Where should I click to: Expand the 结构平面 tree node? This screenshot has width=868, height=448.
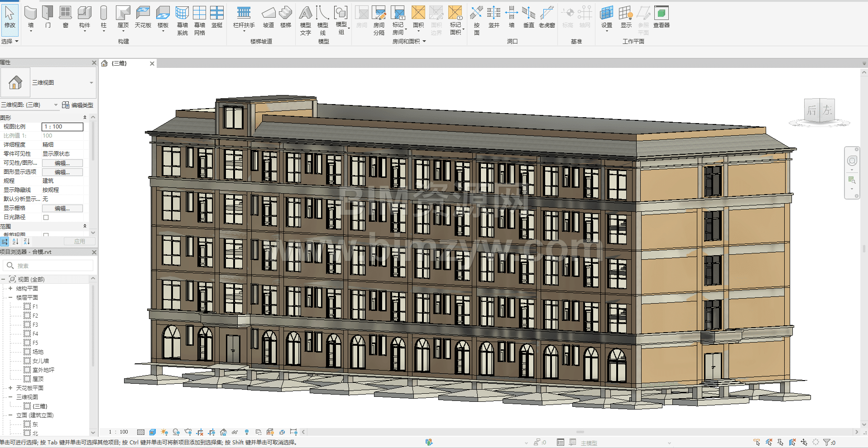pos(10,288)
